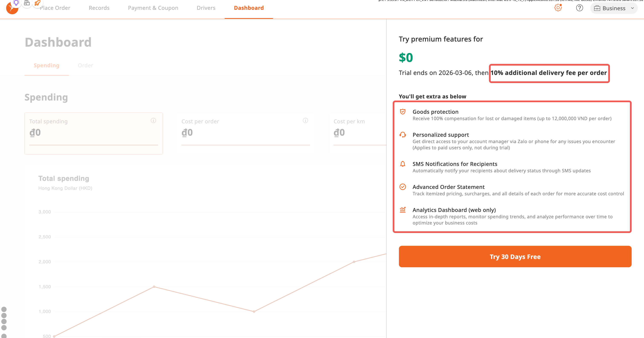The width and height of the screenshot is (644, 338).
Task: Open the settings gear icon
Action: [558, 8]
